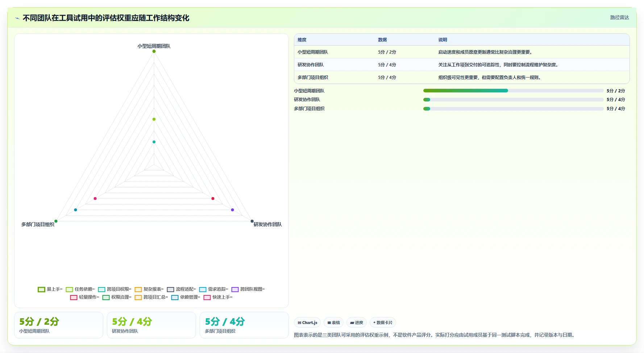This screenshot has width=644, height=353.
Task: Click the 路径雷达 label in the header
Action: pos(619,17)
